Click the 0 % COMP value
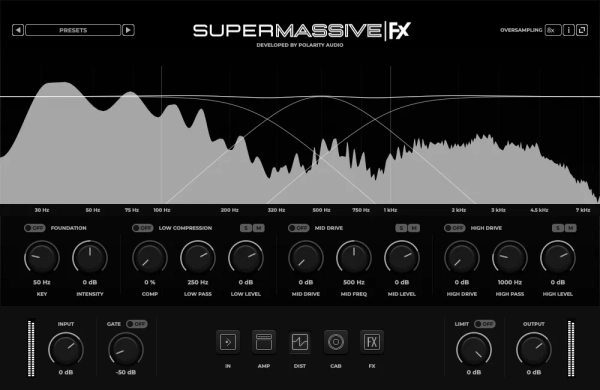The width and height of the screenshot is (600, 390). pos(150,282)
